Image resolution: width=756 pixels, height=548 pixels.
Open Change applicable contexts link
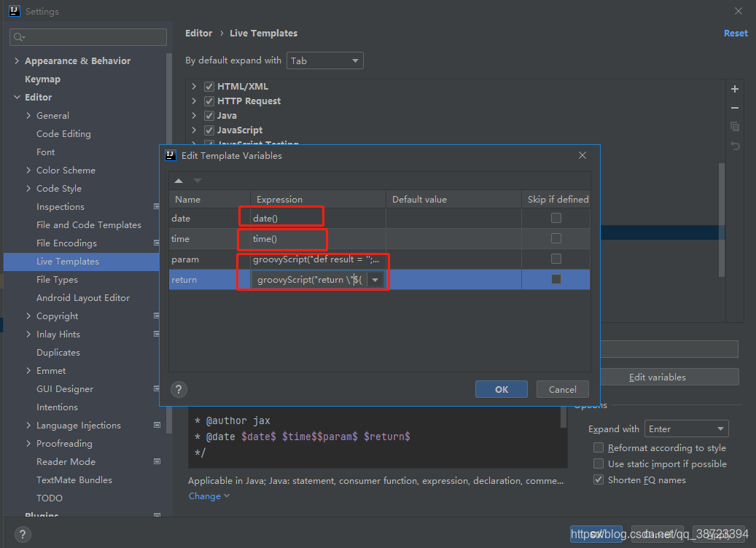click(209, 496)
